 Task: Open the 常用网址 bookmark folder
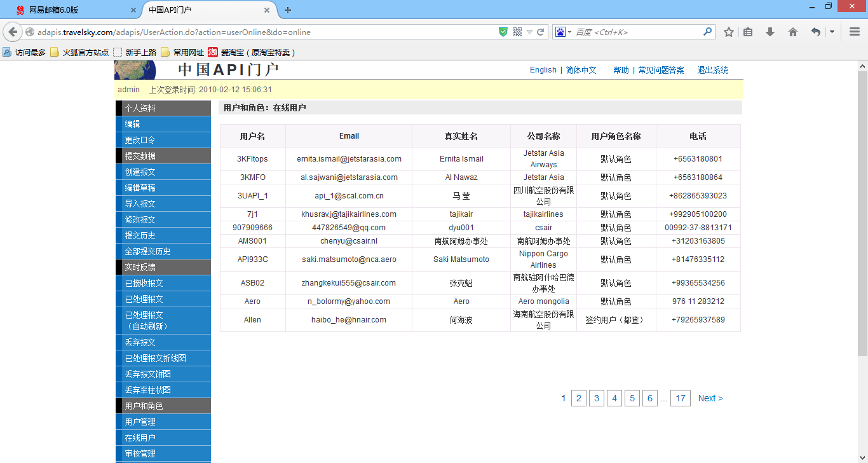(x=182, y=52)
